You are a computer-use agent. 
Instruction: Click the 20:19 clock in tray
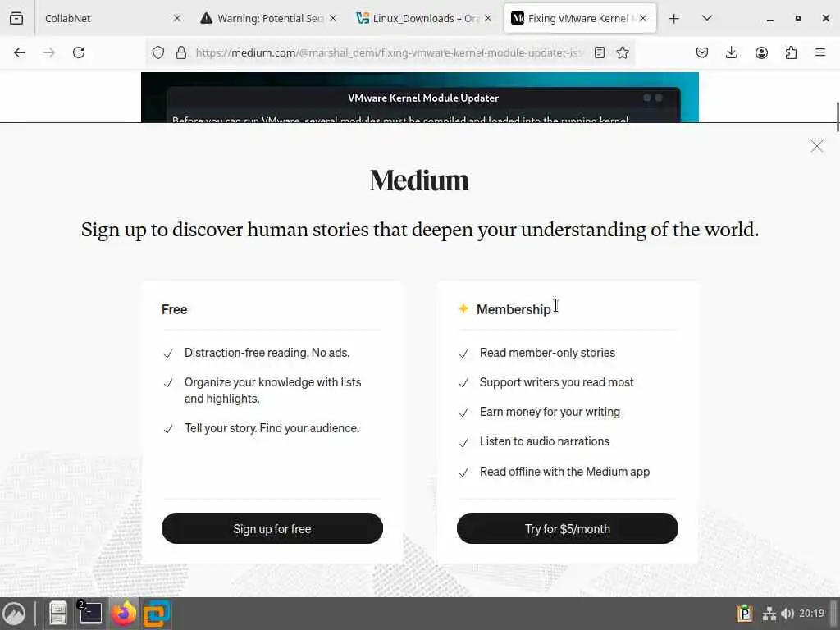811,614
